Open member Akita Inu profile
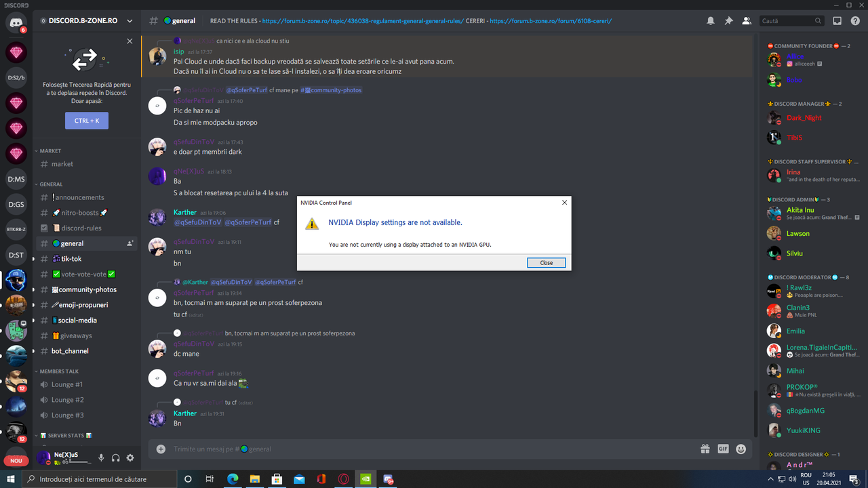 click(813, 213)
